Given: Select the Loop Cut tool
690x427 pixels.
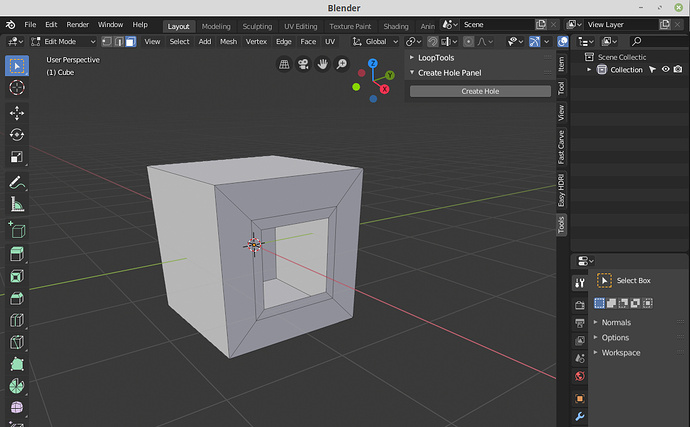Looking at the screenshot, I should [17, 320].
